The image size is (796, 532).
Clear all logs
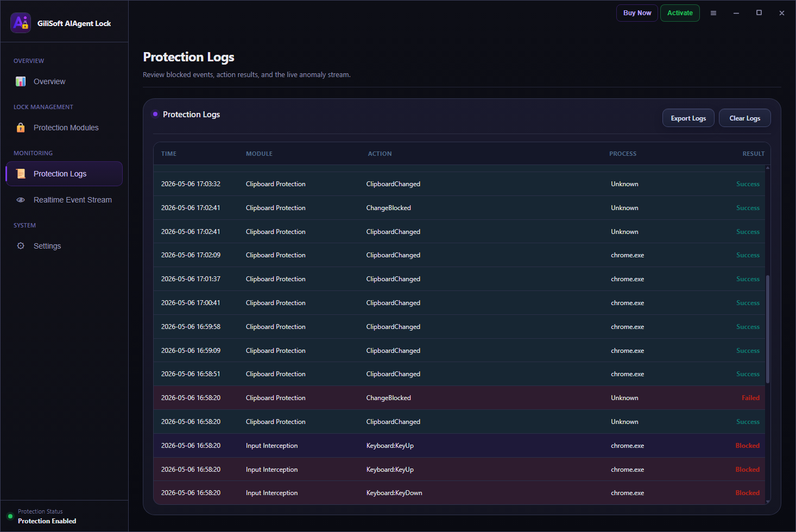click(x=745, y=118)
